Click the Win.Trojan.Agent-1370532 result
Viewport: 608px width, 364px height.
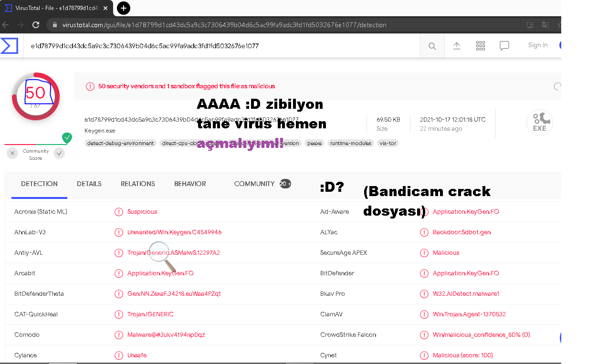click(x=469, y=314)
